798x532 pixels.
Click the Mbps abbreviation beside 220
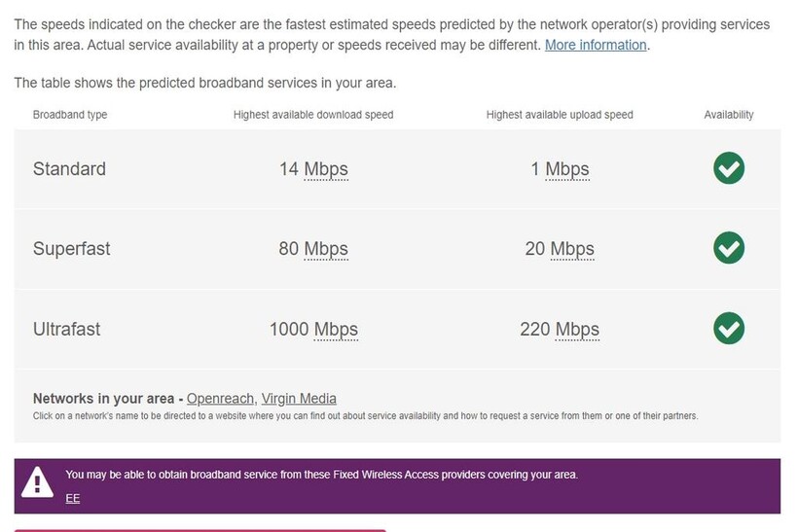point(577,330)
